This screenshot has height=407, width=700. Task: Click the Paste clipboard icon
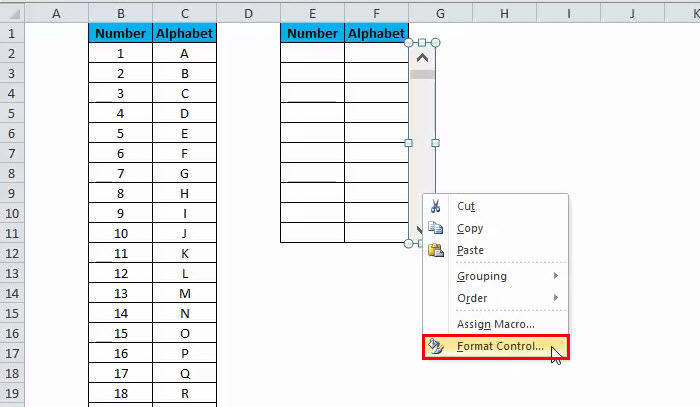[435, 250]
